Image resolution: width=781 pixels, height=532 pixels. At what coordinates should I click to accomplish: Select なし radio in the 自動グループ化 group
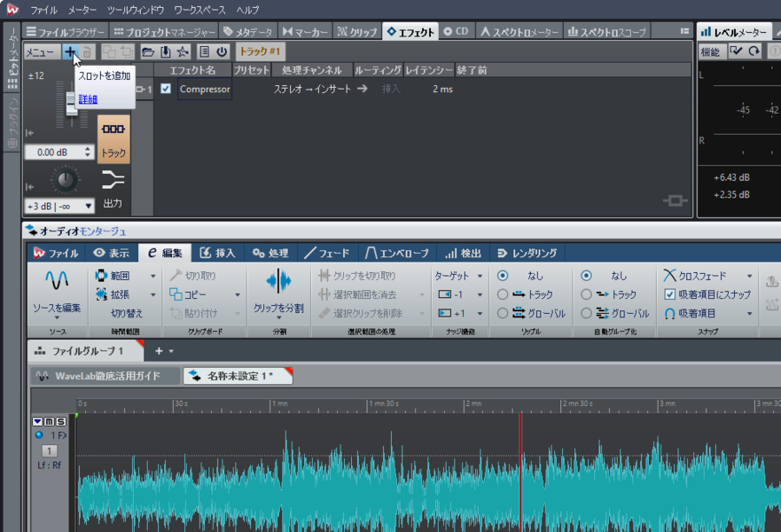(586, 276)
